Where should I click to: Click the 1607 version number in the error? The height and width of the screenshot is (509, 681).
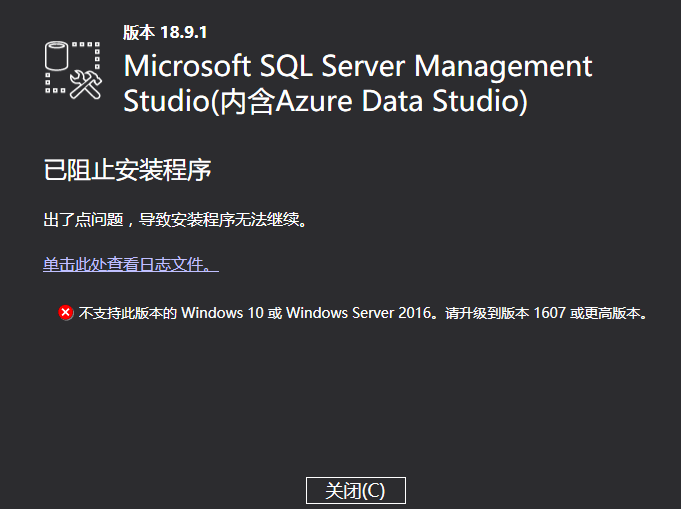(x=549, y=313)
